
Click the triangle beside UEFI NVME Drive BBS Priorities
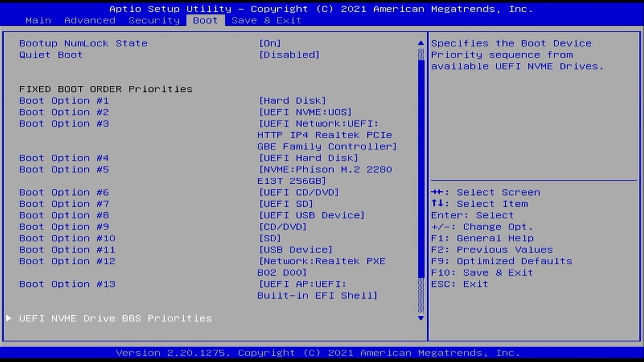pos(9,318)
